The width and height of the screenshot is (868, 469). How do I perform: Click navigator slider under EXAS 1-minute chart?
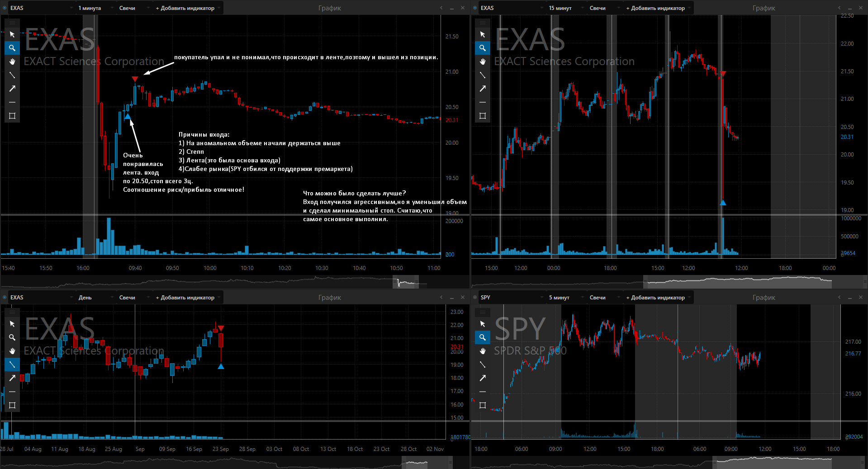406,282
